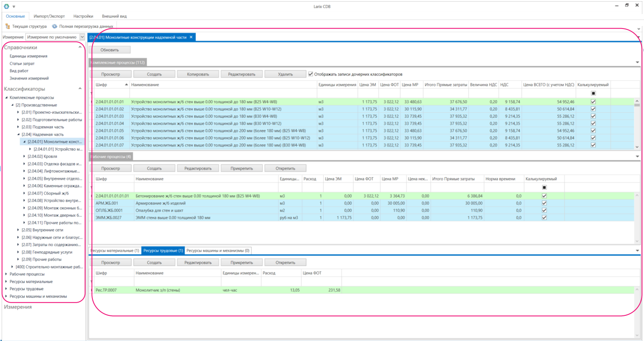The image size is (644, 341).
Task: Click the Larix CDB application icon
Action: (6, 6)
